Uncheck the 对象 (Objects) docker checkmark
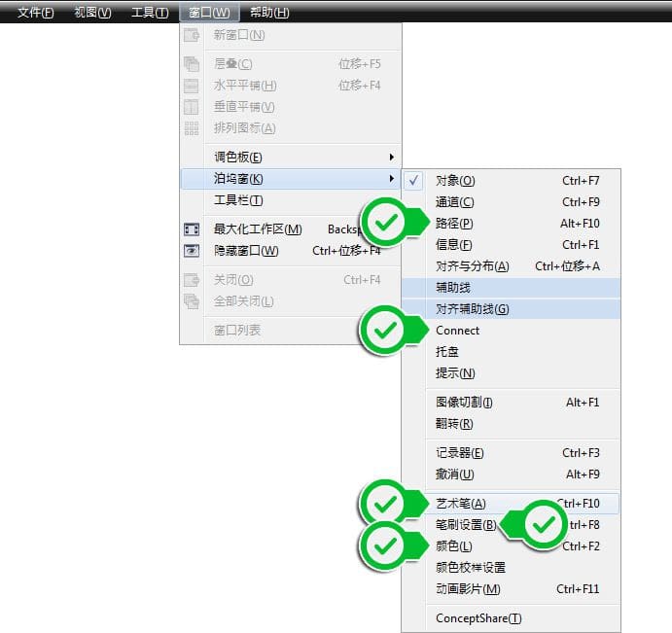The width and height of the screenshot is (672, 633). [x=414, y=181]
